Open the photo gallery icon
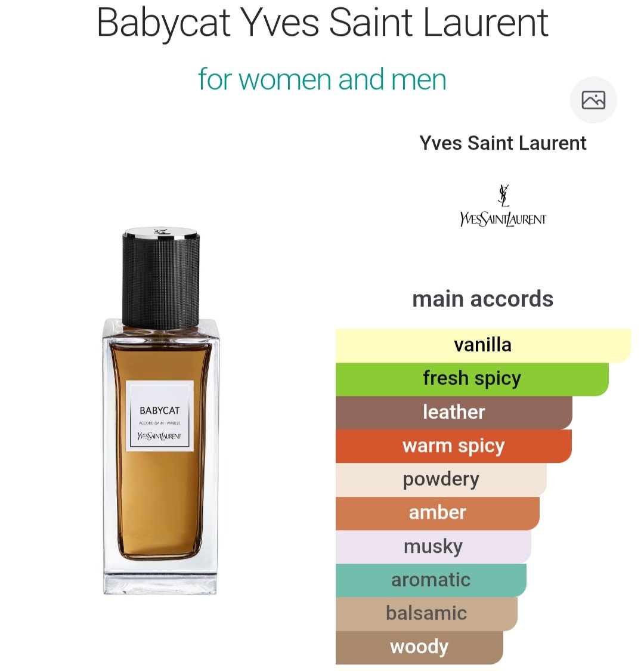Viewport: 644px width, 671px height. click(x=593, y=100)
